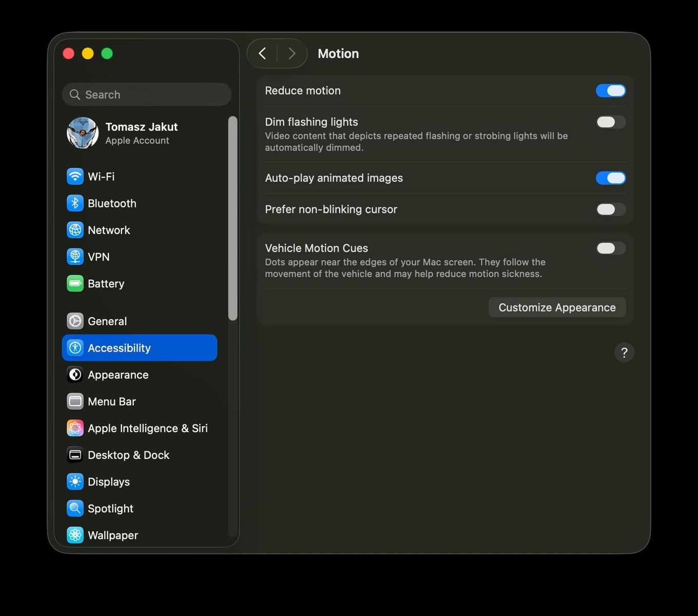The height and width of the screenshot is (616, 698).
Task: Open help via the question mark button
Action: [x=624, y=353]
